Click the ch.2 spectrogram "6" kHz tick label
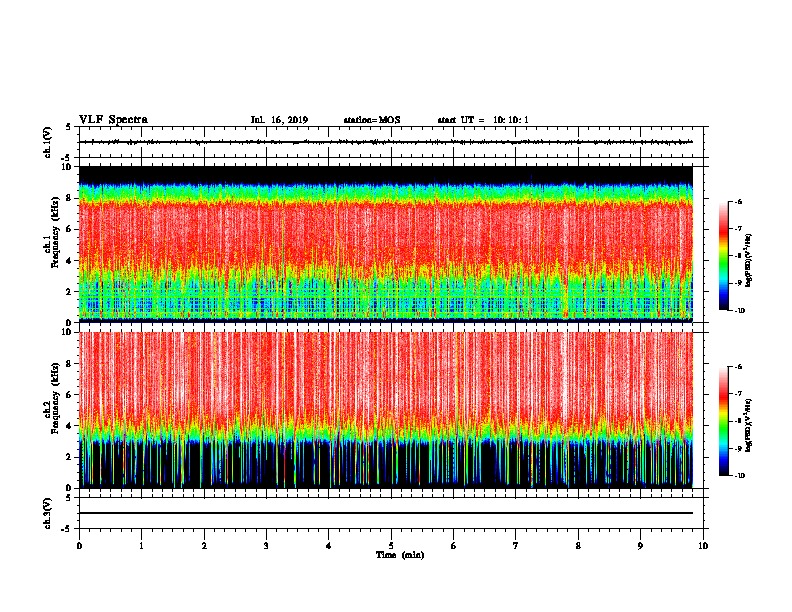 coord(70,395)
